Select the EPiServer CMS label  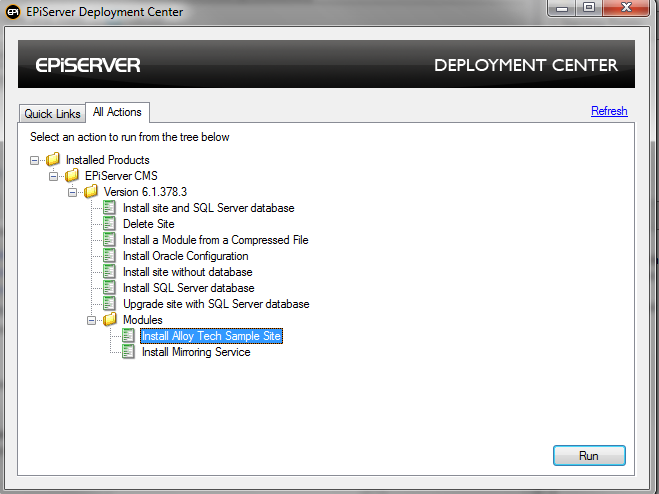click(x=121, y=176)
